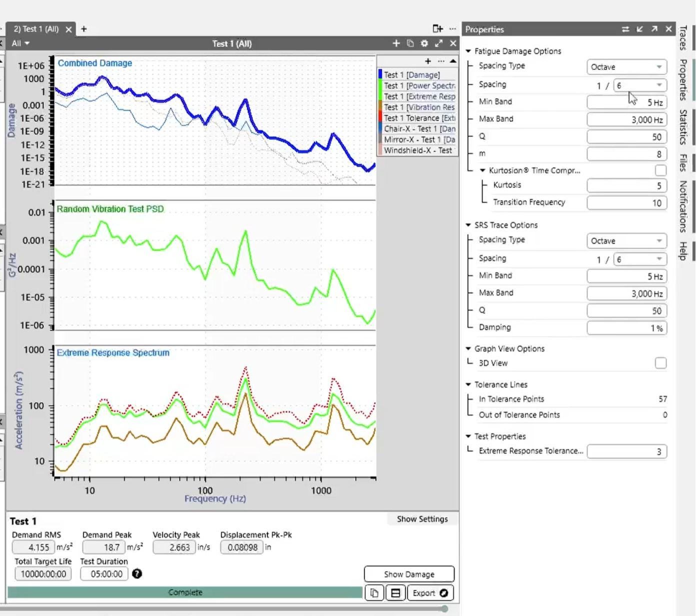699x616 pixels.
Task: Collapse Test Properties section
Action: point(468,436)
